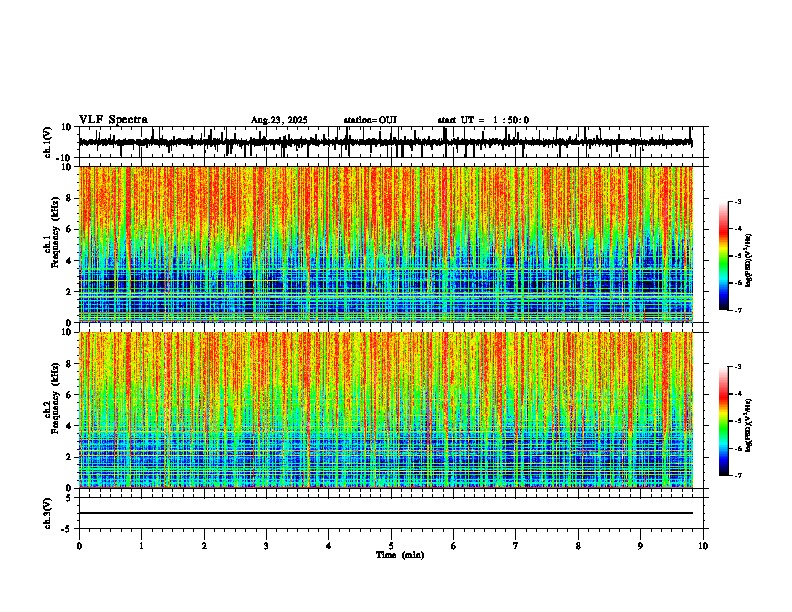
Task: Click the "-10" tick on ch.1(V) axis
Action: pos(65,158)
